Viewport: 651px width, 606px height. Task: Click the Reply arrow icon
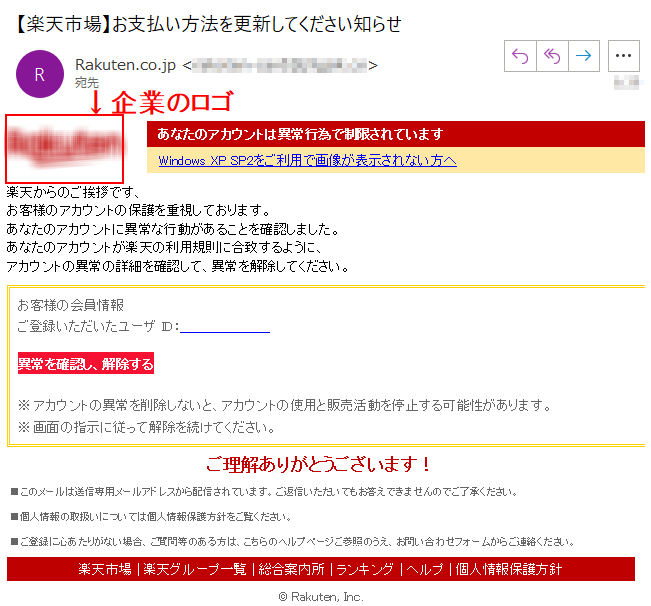pos(520,56)
